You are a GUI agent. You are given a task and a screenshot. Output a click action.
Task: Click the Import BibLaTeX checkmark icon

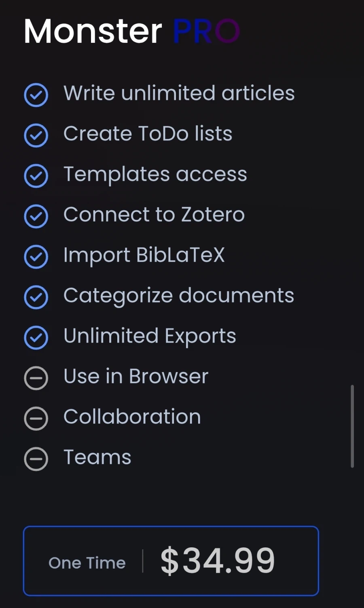pyautogui.click(x=36, y=257)
